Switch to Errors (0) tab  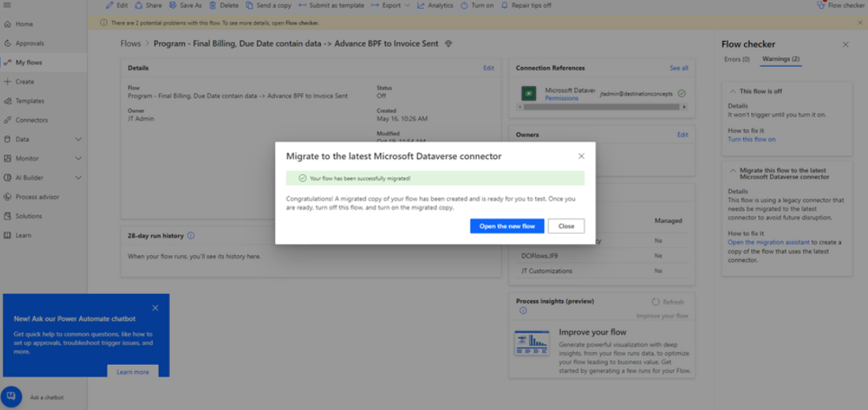737,59
